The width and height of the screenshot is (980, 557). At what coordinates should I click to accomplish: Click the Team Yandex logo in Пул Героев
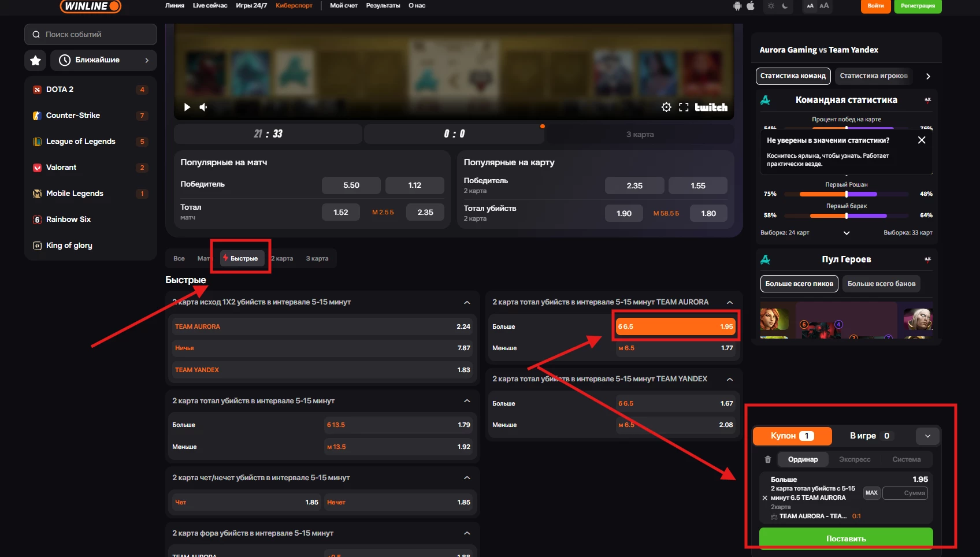(x=927, y=259)
